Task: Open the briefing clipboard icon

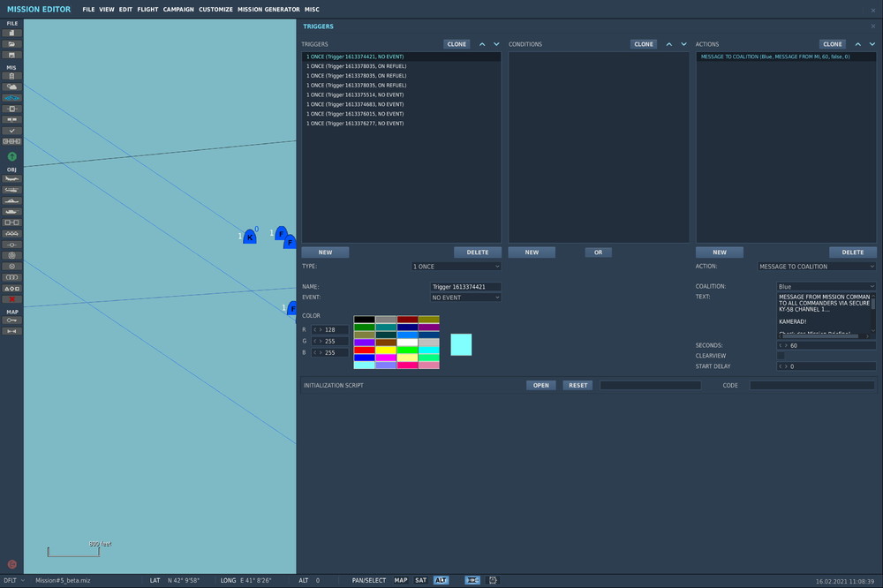Action: tap(11, 76)
